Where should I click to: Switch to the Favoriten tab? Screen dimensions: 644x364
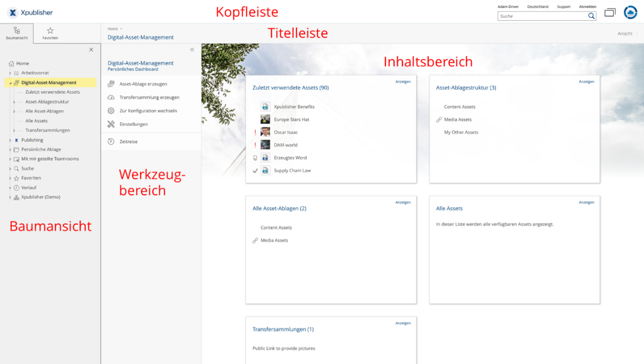click(50, 33)
